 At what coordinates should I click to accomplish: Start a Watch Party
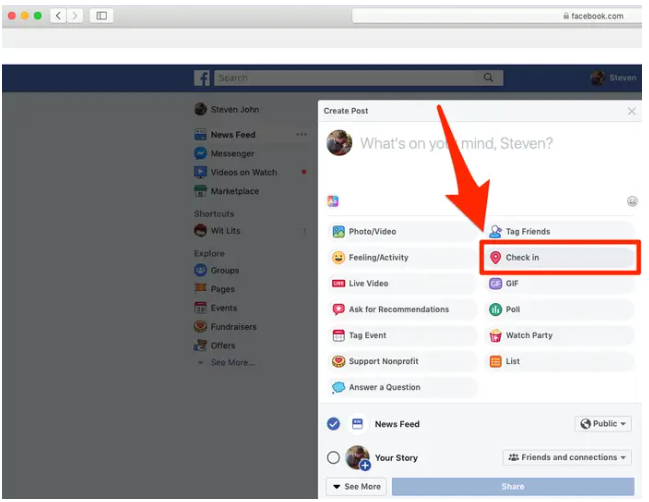(559, 335)
